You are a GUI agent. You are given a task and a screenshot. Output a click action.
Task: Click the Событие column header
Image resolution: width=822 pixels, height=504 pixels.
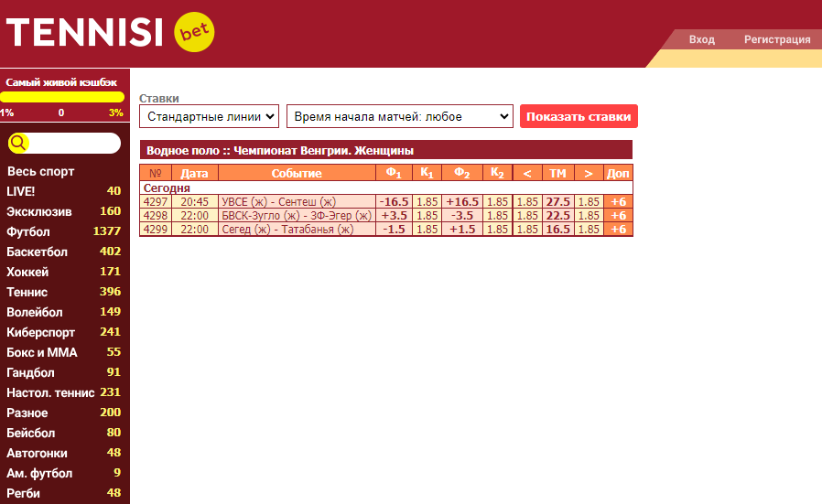click(297, 173)
